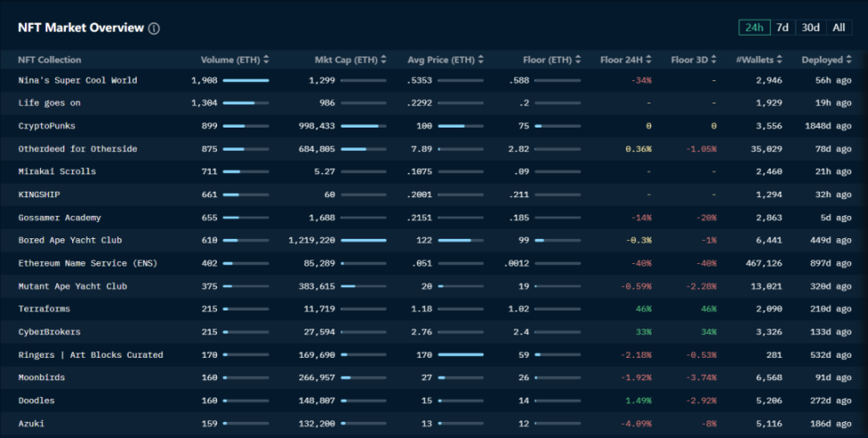Screen dimensions: 868x438
Task: Open the Life goes on collection
Action: pos(49,103)
